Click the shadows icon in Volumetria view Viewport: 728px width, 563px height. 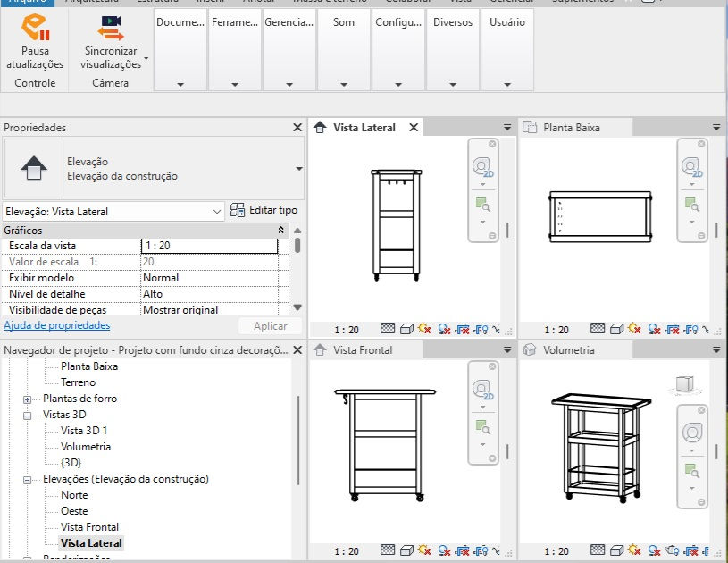(x=654, y=550)
